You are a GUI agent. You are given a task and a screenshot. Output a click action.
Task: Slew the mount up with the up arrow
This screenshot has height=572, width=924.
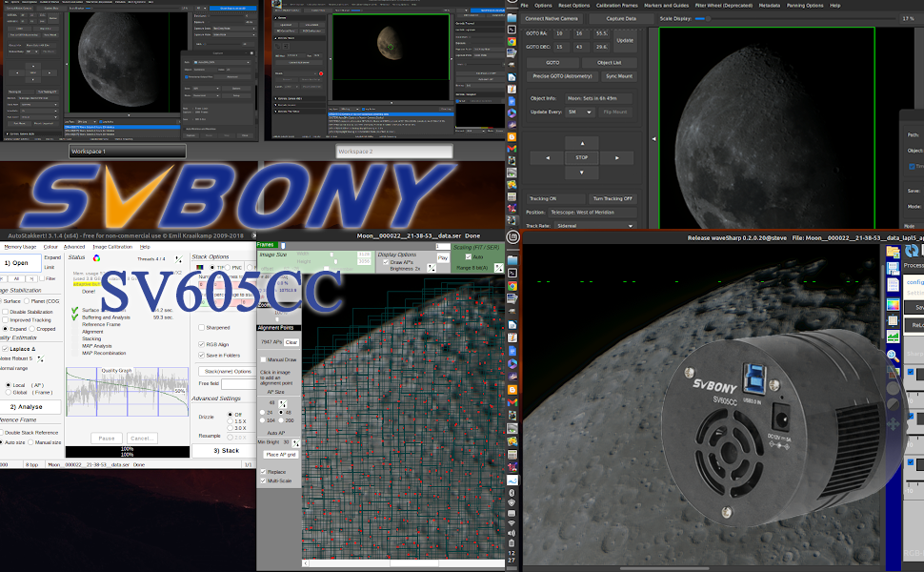pos(582,143)
